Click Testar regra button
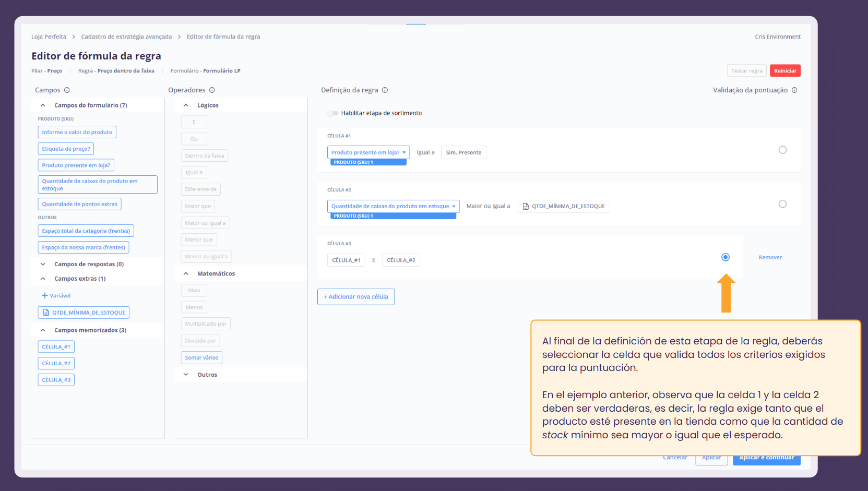The height and width of the screenshot is (491, 868). coord(746,70)
